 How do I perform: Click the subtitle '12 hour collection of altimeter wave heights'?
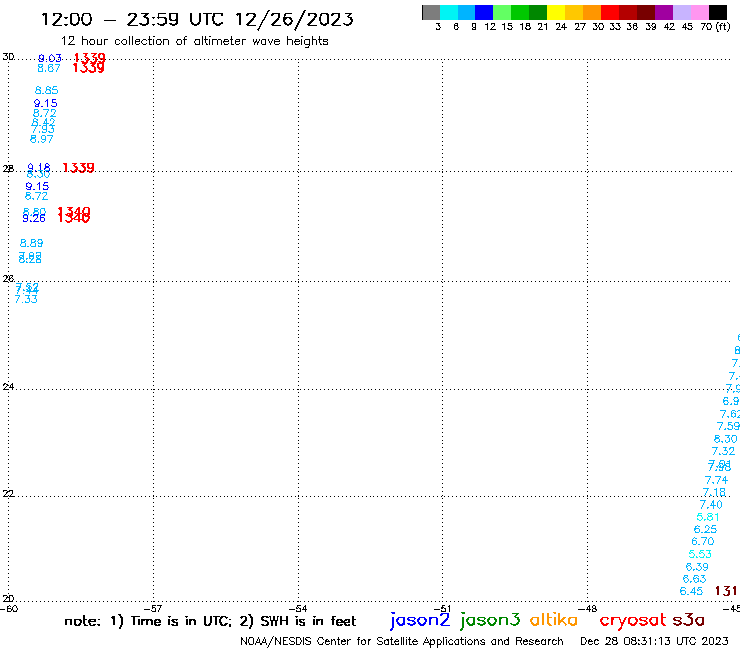[194, 41]
